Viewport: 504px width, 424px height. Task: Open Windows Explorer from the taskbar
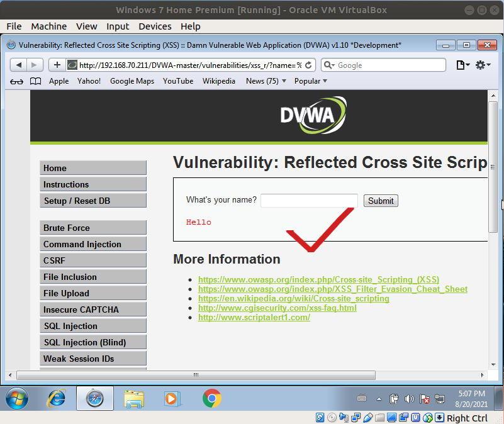tap(134, 399)
